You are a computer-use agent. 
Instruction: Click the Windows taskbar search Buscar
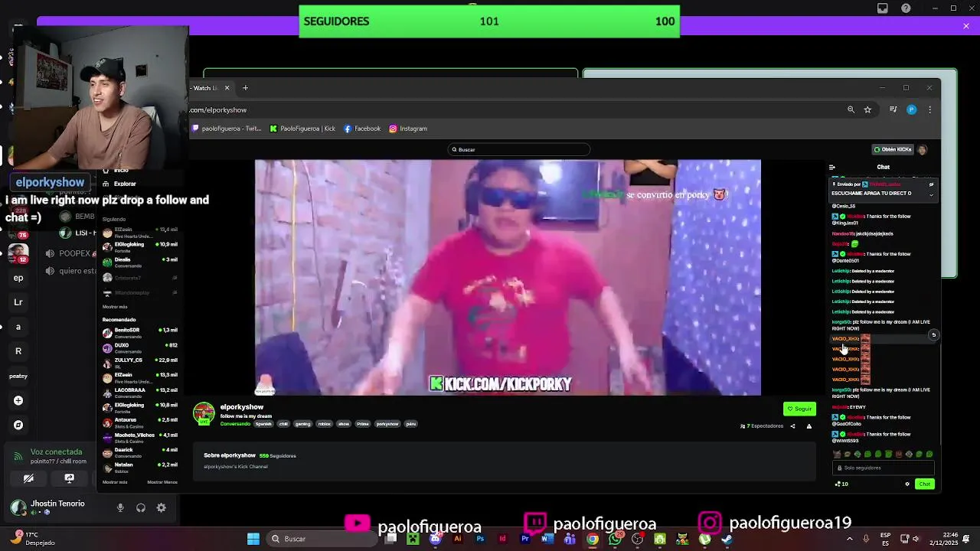click(x=322, y=539)
